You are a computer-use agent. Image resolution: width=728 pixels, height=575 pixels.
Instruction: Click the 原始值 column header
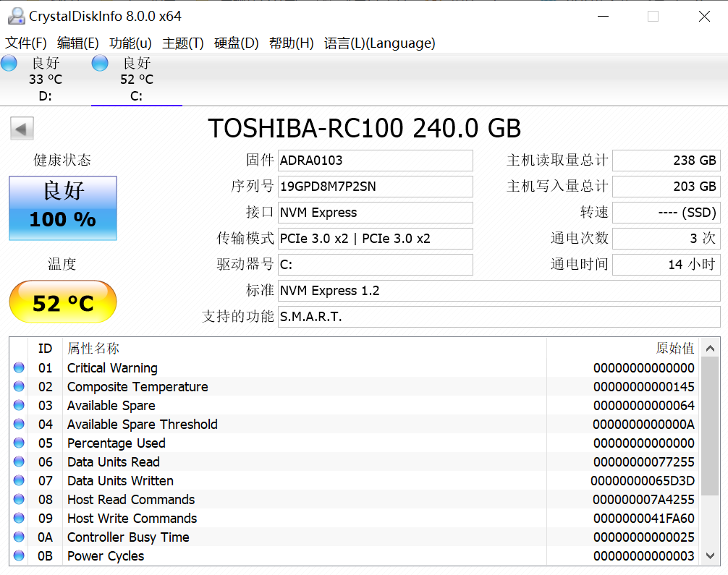(623, 349)
